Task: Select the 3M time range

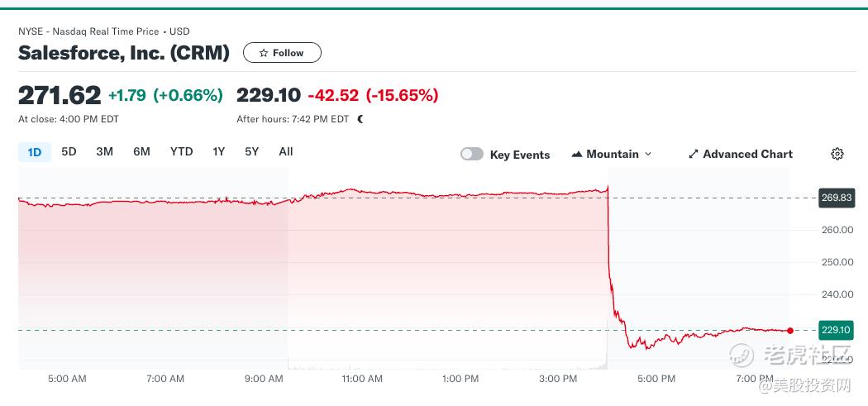Action: point(105,152)
